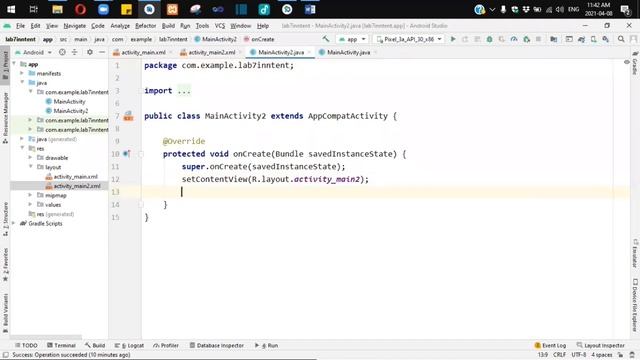Open the Structure side tool window
Screen dimensions: 640x360
tap(5, 219)
